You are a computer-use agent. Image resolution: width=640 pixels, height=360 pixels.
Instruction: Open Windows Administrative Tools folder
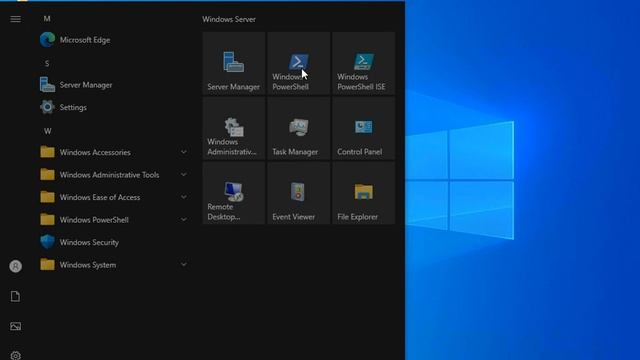114,175
